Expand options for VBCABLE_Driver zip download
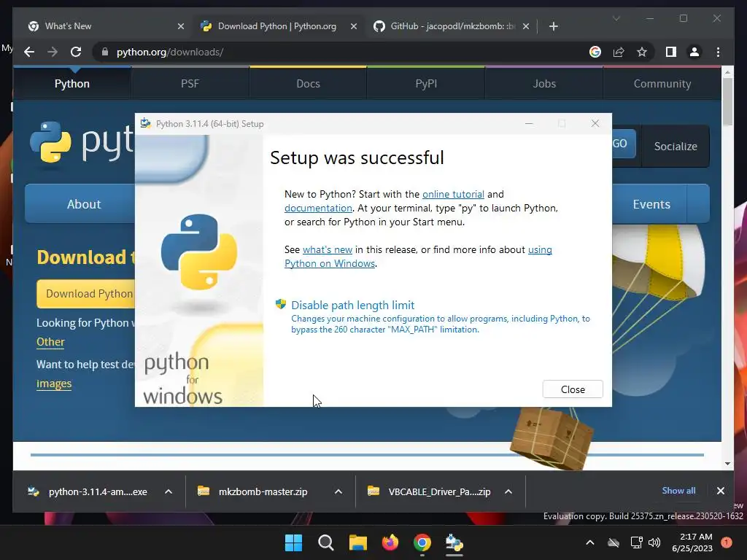This screenshot has height=560, width=747. pyautogui.click(x=508, y=491)
